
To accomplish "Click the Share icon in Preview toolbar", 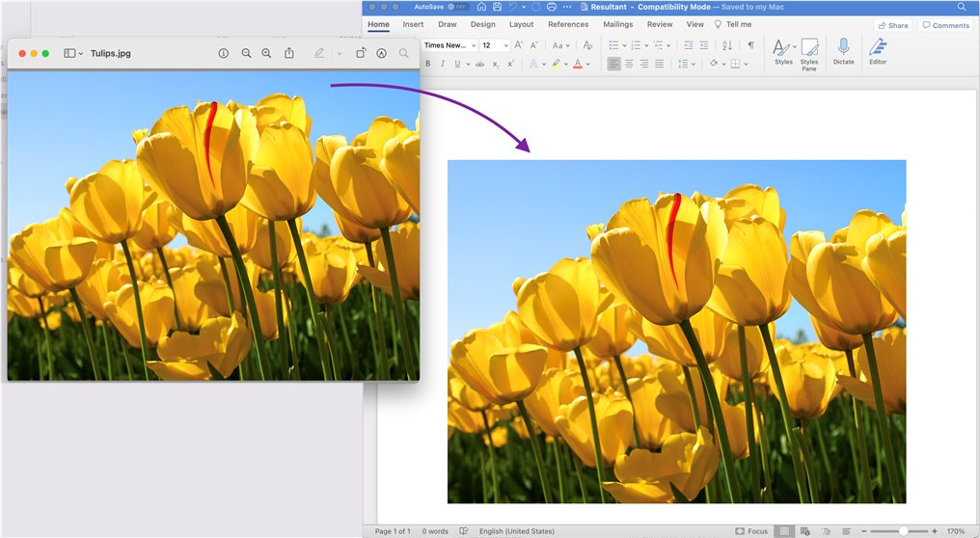I will 288,54.
